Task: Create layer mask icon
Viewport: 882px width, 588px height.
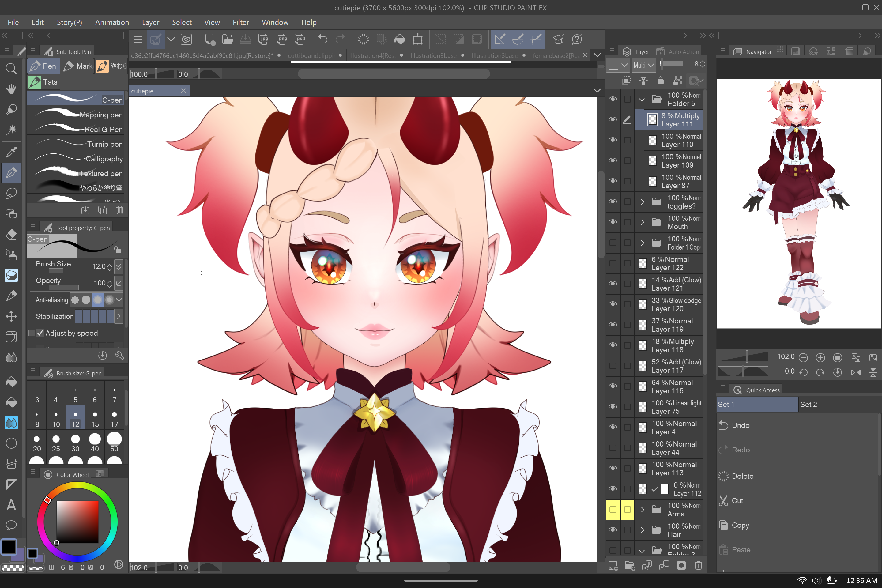Action: click(681, 566)
